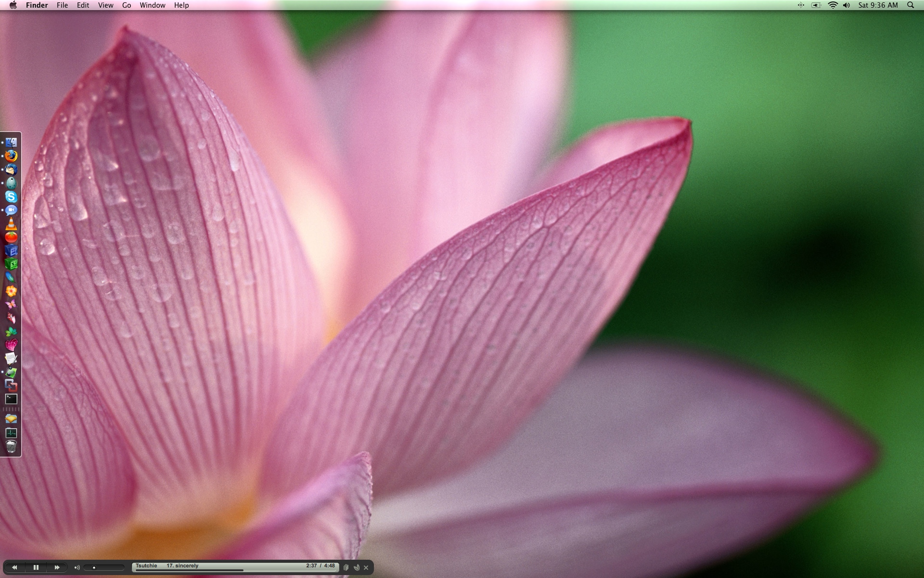Screen dimensions: 924x578
Task: Open the green microscope-style app icon
Action: point(11,372)
